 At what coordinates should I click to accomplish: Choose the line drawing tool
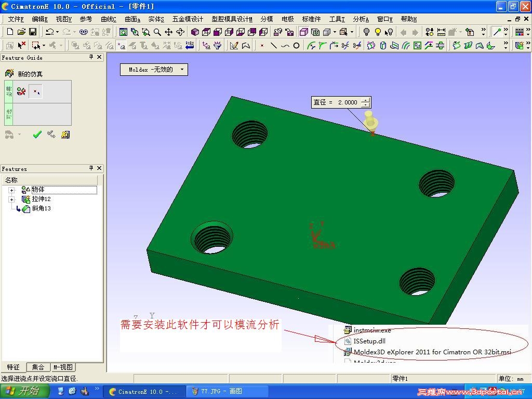pos(273,45)
